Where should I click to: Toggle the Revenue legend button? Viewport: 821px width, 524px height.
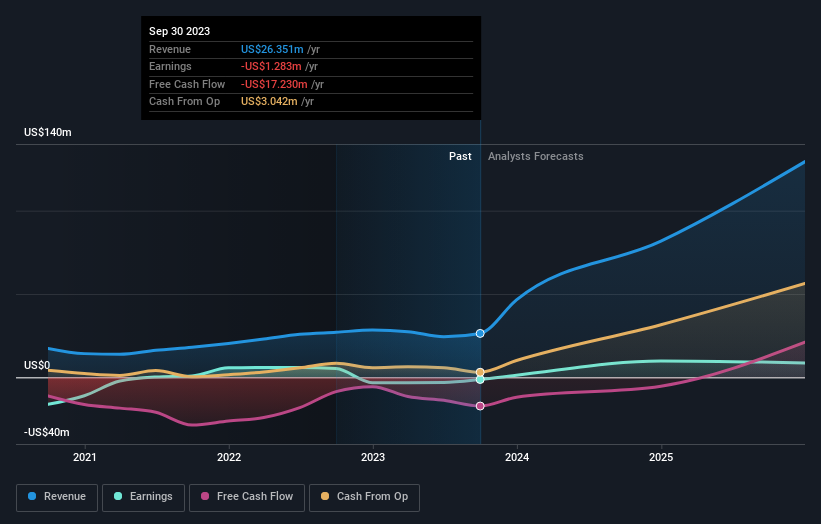pyautogui.click(x=57, y=497)
